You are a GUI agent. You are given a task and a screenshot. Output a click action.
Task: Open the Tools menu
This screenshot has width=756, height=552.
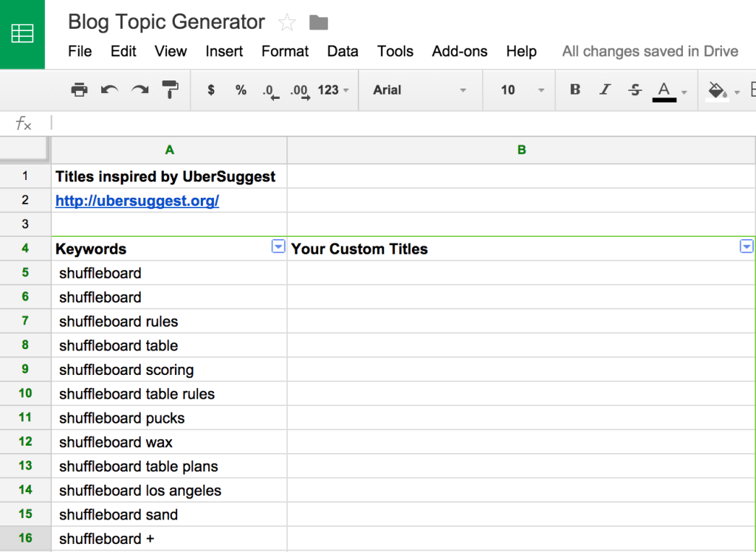(x=395, y=51)
